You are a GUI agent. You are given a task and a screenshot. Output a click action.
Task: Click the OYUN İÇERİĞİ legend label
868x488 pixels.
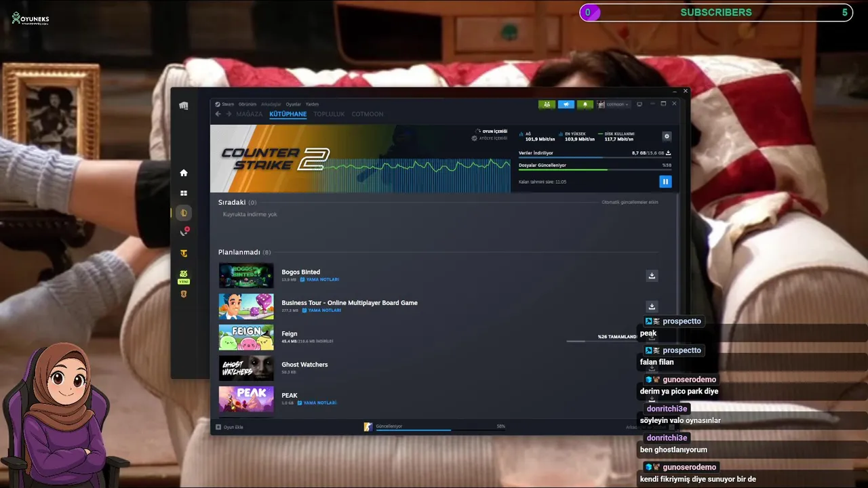[494, 131]
